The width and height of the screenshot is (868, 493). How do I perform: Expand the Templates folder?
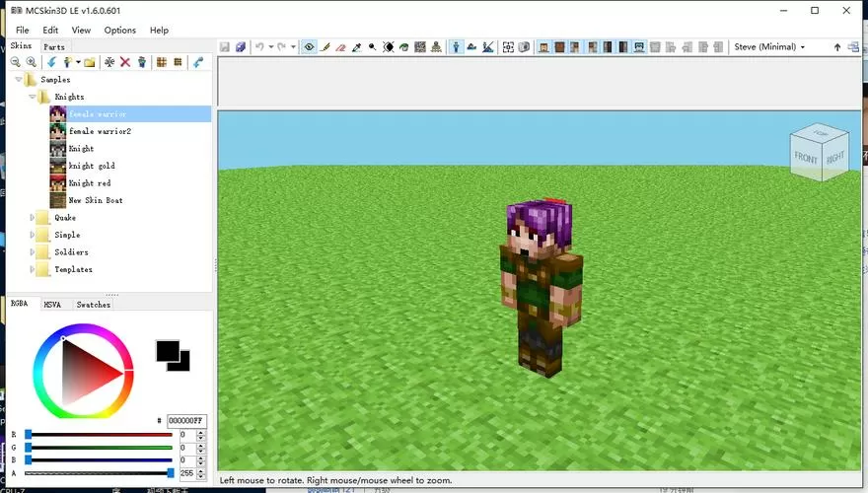[32, 269]
